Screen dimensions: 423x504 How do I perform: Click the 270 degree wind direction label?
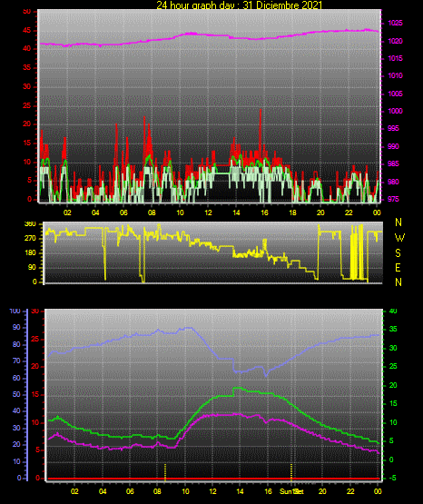(x=30, y=239)
